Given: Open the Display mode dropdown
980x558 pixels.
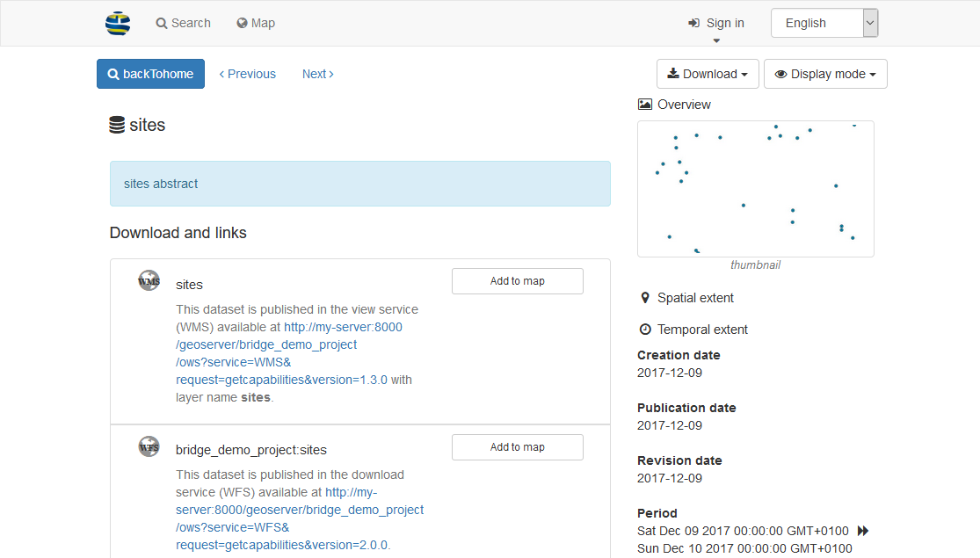Looking at the screenshot, I should pyautogui.click(x=825, y=74).
